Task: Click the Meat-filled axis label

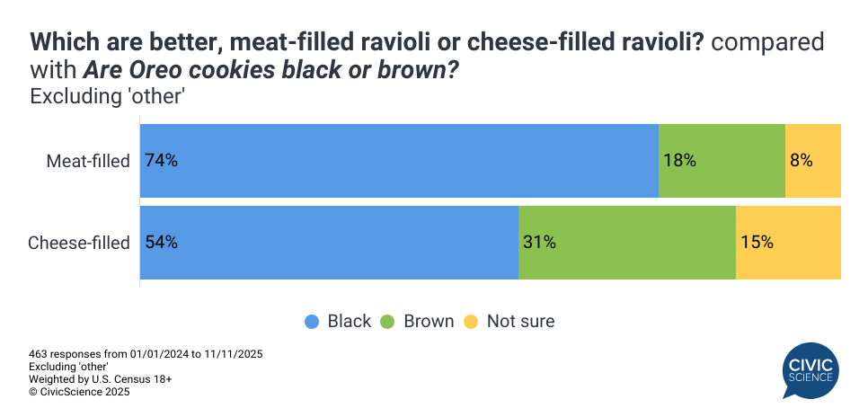Action: click(x=88, y=162)
